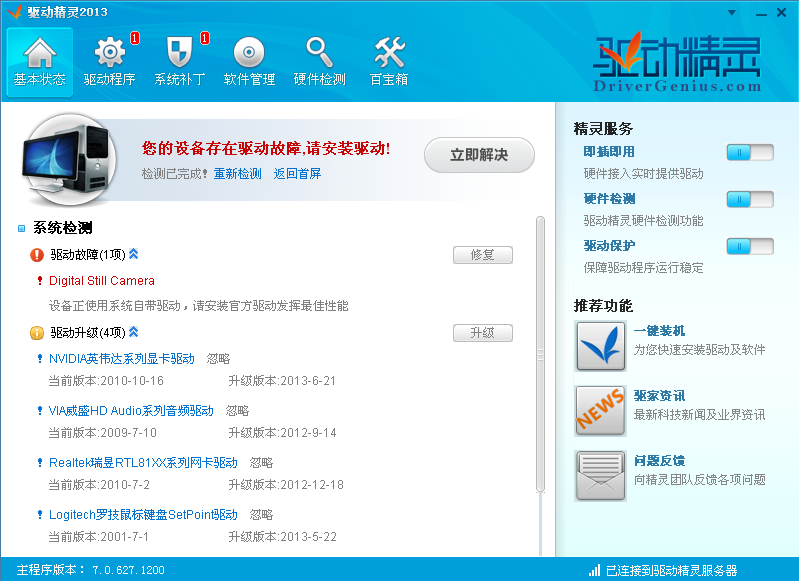Switch to the 驱动程序 tab
Screen dimensions: 799x581
click(110, 62)
